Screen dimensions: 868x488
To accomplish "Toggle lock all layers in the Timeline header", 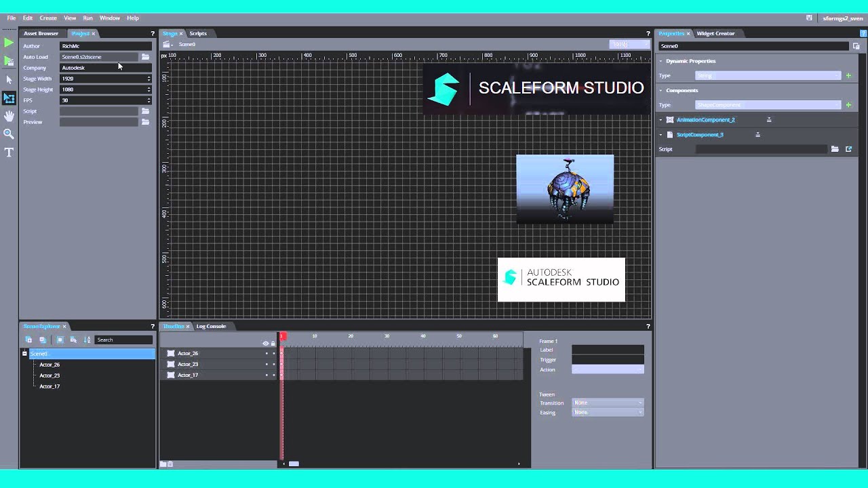I will point(273,344).
